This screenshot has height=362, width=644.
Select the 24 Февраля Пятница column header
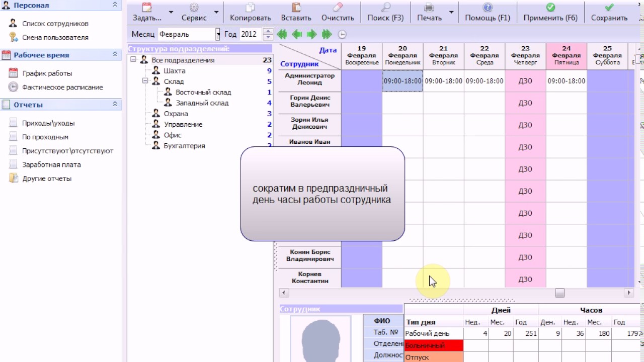tap(566, 56)
